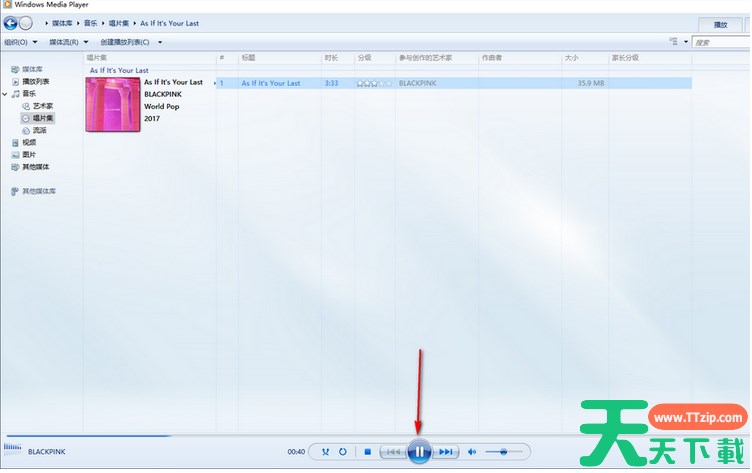Open the view options icon
The height and width of the screenshot is (473, 752).
click(x=674, y=42)
